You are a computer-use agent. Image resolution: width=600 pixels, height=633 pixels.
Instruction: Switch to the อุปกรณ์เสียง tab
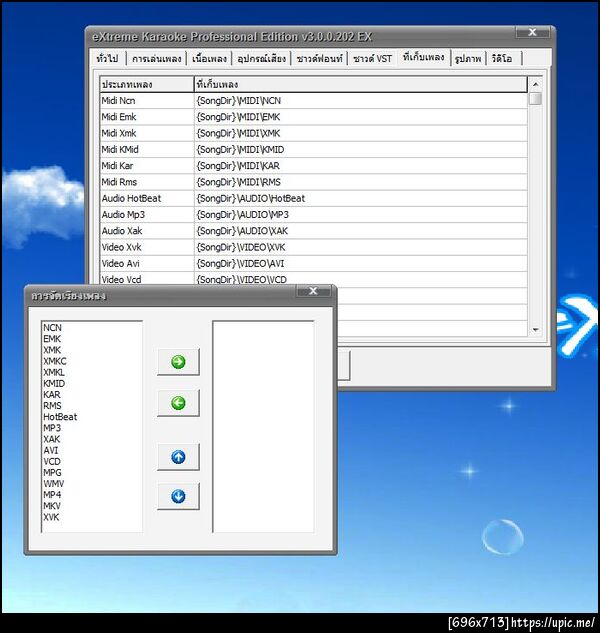(x=261, y=59)
